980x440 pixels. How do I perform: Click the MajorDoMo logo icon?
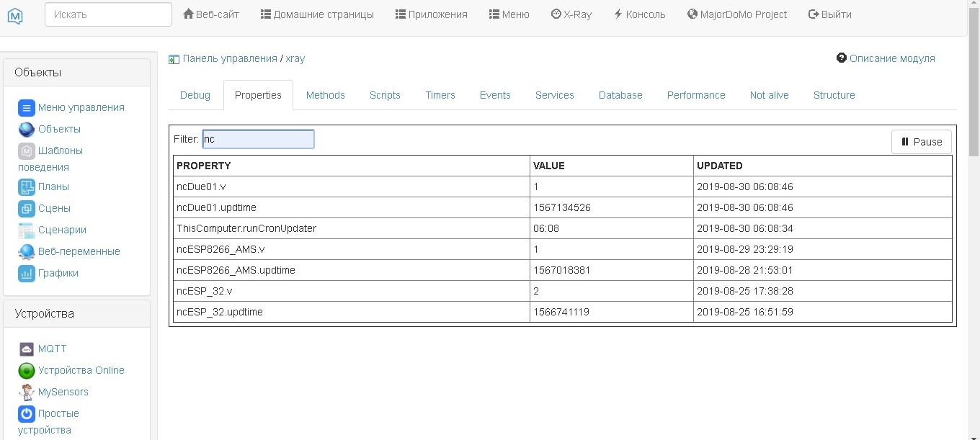point(15,15)
